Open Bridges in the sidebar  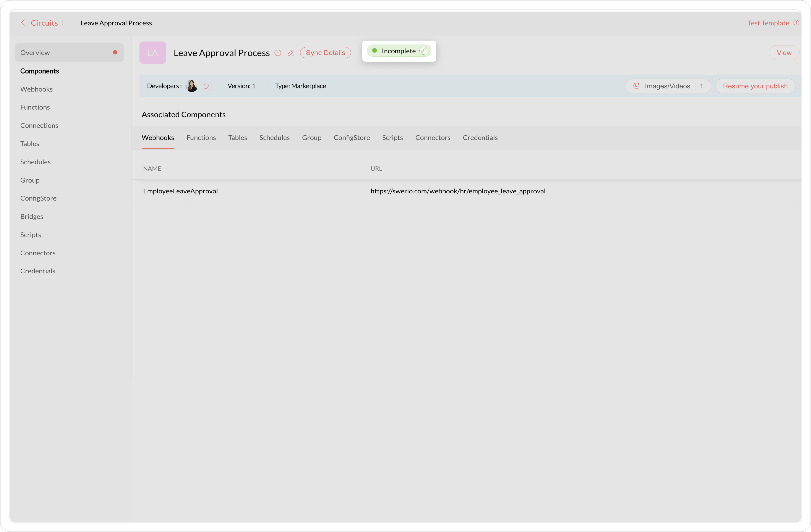click(32, 217)
